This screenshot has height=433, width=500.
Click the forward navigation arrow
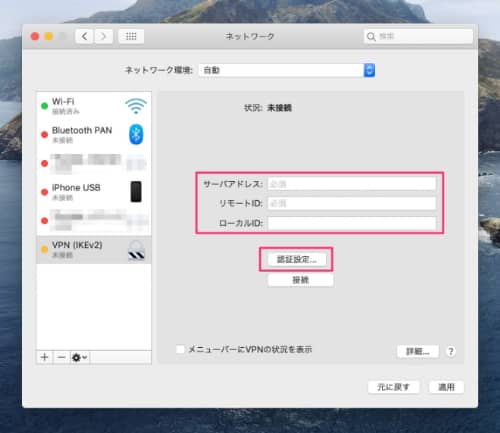click(103, 36)
